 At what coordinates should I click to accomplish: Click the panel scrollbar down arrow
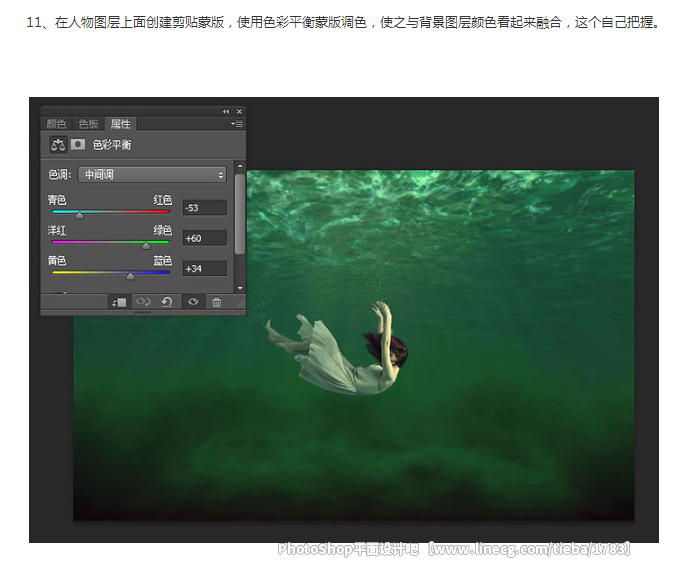240,288
